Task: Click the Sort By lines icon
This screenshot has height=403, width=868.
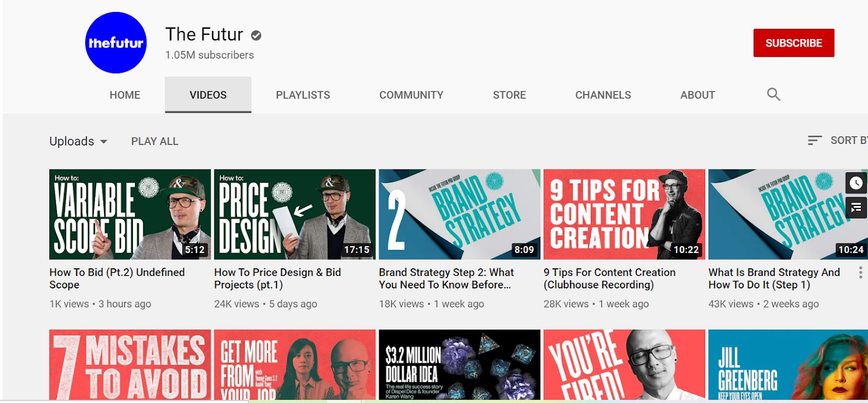Action: point(814,141)
